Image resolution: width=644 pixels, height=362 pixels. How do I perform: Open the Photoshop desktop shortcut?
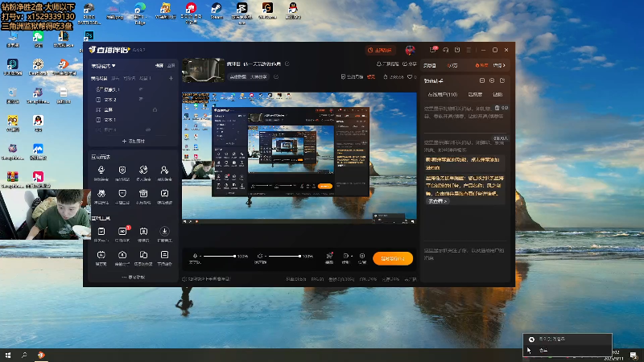click(89, 35)
